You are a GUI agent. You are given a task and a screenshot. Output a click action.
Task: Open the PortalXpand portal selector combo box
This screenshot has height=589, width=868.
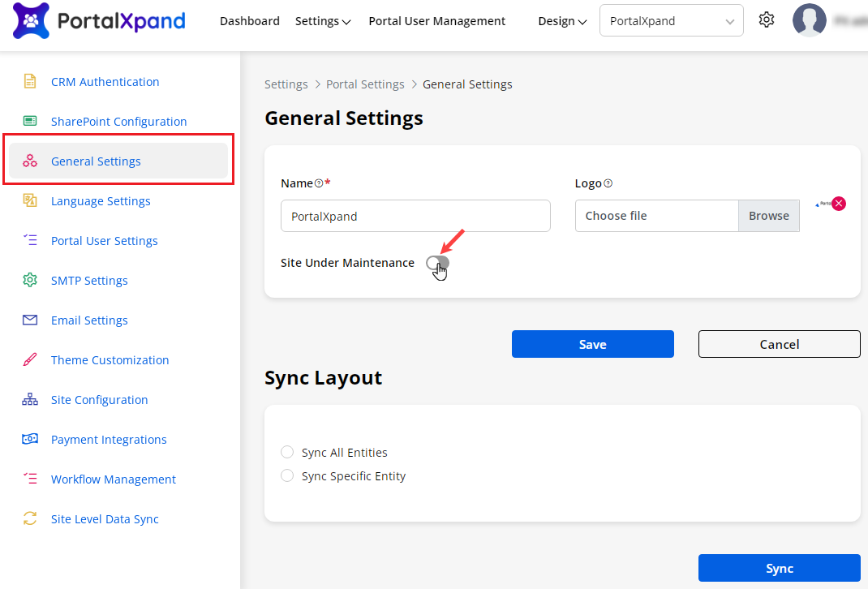[x=671, y=21]
